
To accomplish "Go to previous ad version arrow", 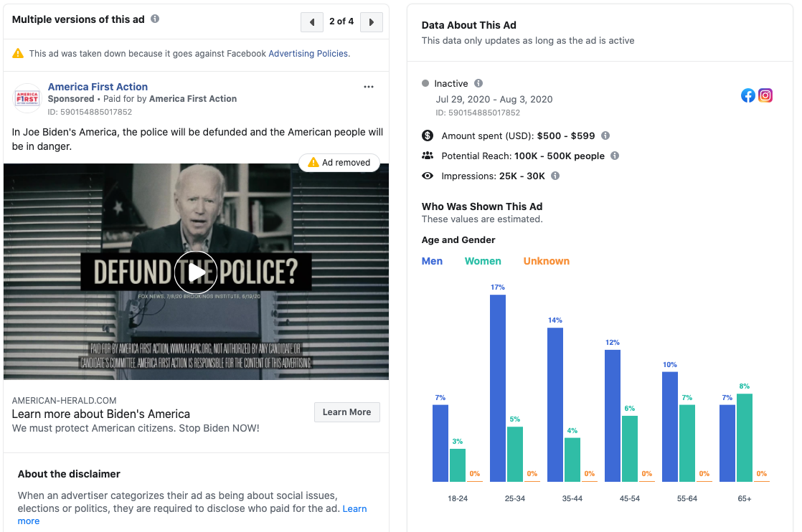I will point(312,22).
